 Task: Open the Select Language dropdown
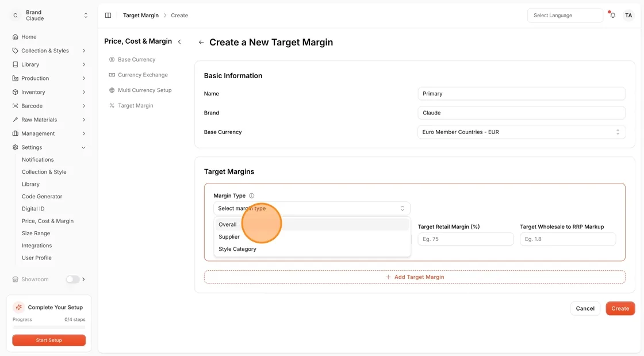click(x=565, y=15)
